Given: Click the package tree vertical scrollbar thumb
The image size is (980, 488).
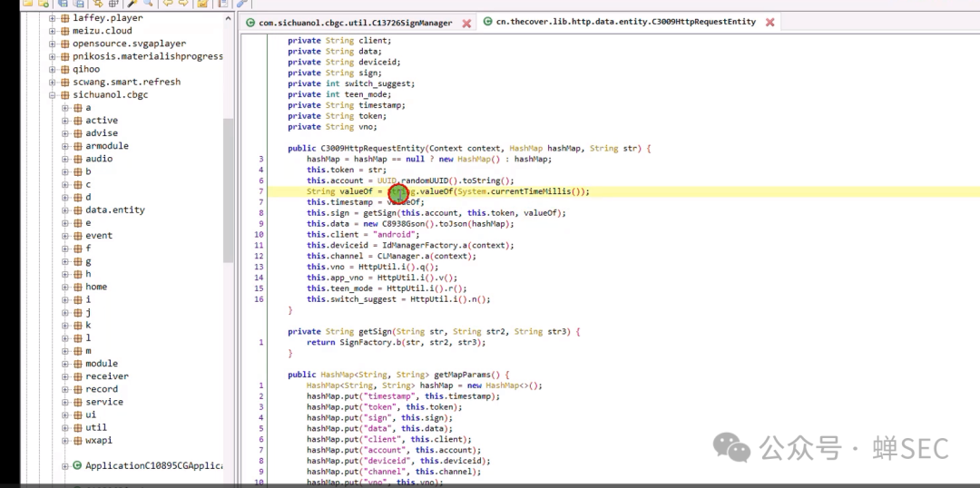Looking at the screenshot, I should pos(228,190).
